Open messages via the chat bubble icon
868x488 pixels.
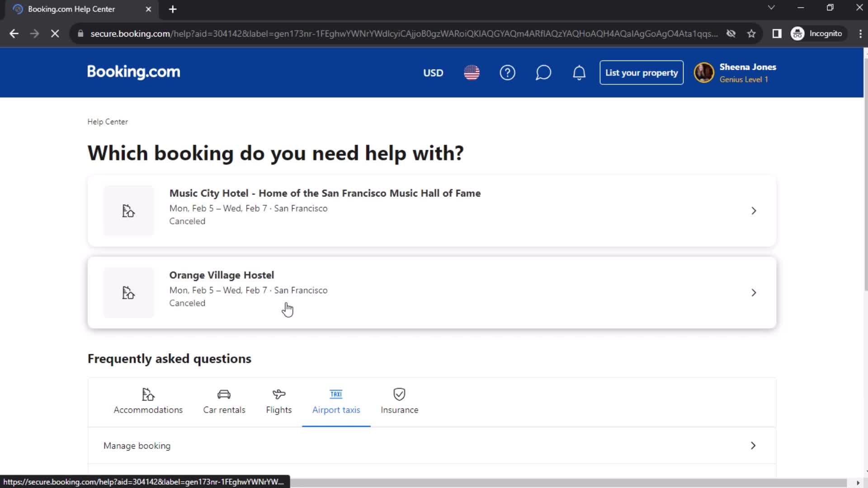(543, 73)
